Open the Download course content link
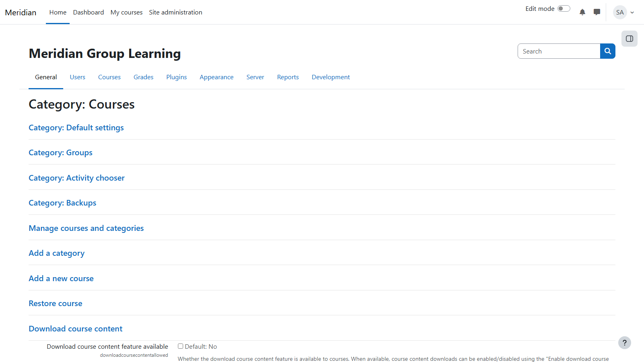Image resolution: width=644 pixels, height=362 pixels. click(x=76, y=329)
